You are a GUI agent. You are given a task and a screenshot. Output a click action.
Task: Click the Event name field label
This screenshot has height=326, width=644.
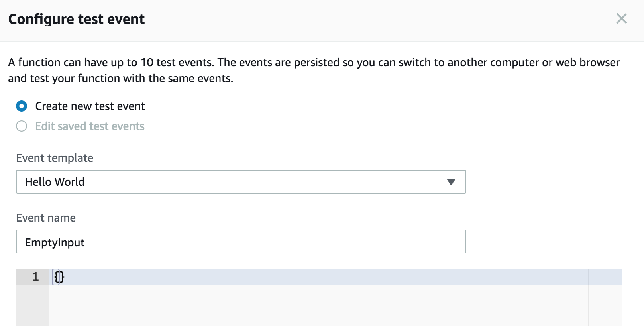[46, 218]
